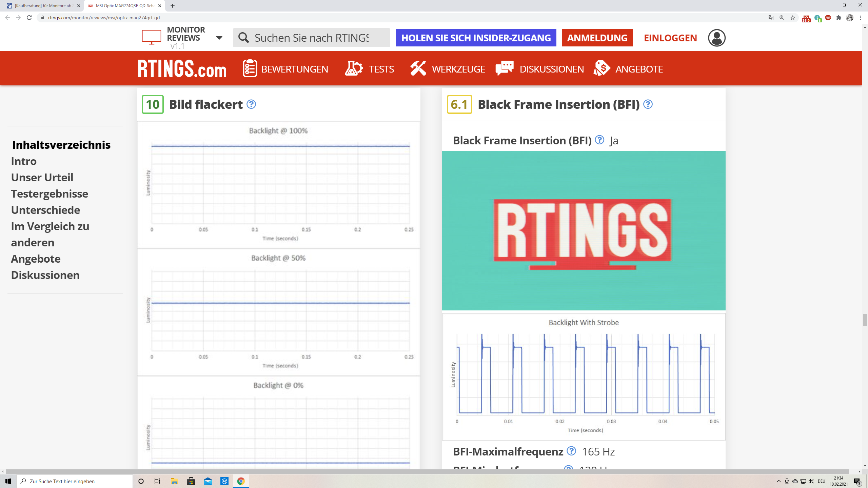Click the RTINGS search field
The image size is (868, 488).
(x=311, y=38)
